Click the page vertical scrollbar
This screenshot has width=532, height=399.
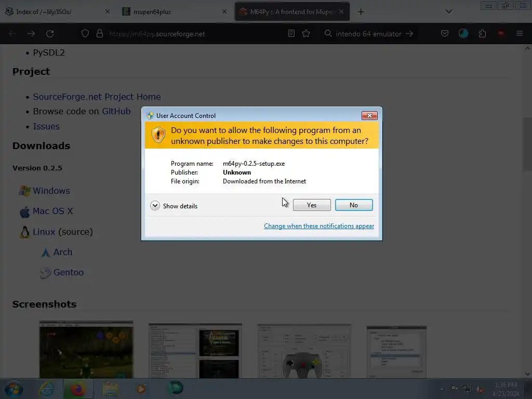point(527,145)
